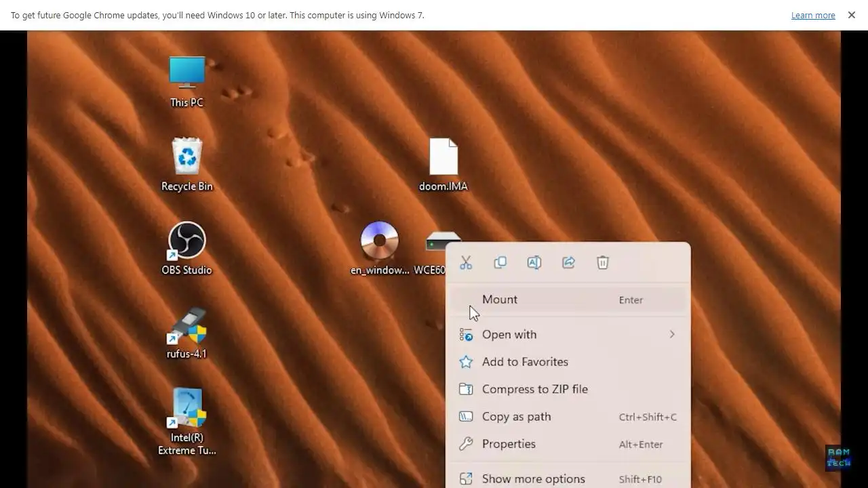868x488 pixels.
Task: Click the wrench icon beside Properties
Action: [x=466, y=444]
